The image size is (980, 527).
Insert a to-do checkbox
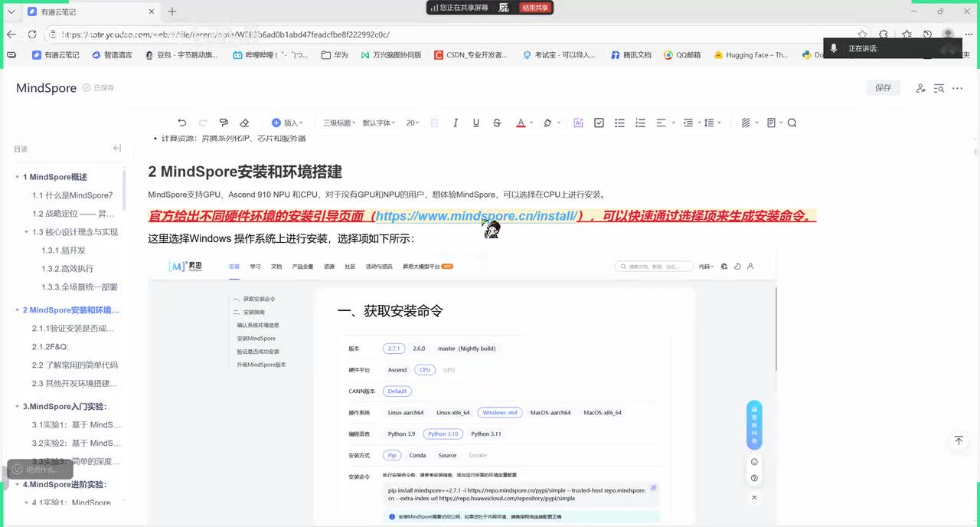[x=599, y=123]
